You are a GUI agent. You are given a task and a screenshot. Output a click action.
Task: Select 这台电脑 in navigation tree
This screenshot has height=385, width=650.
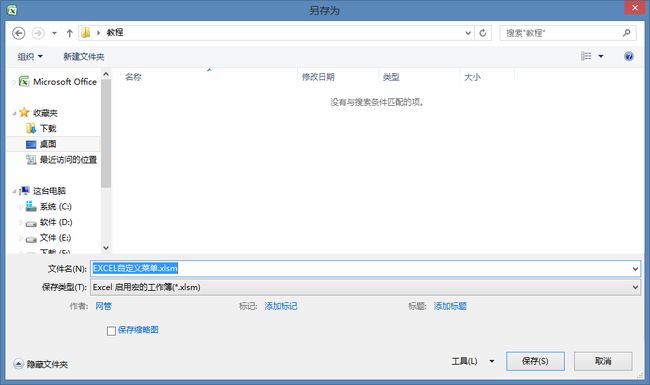43,191
